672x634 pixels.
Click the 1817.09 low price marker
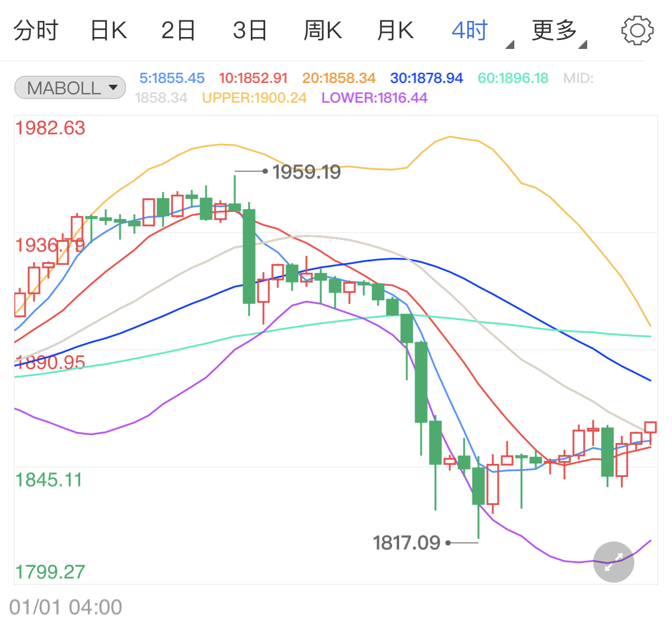tap(406, 543)
